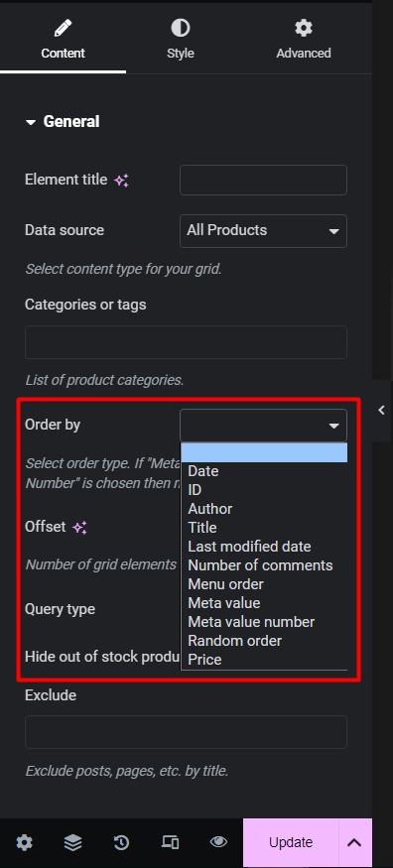Switch to the Advanced tab

click(x=304, y=39)
